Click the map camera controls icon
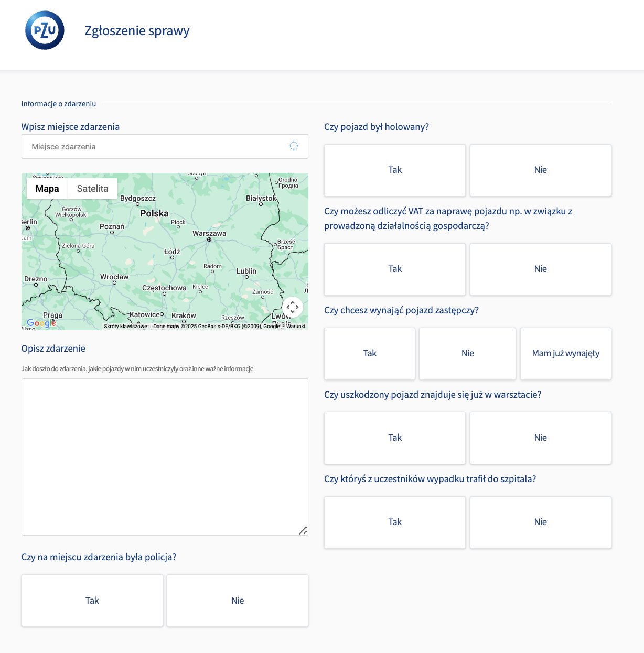This screenshot has width=644, height=653. point(293,307)
